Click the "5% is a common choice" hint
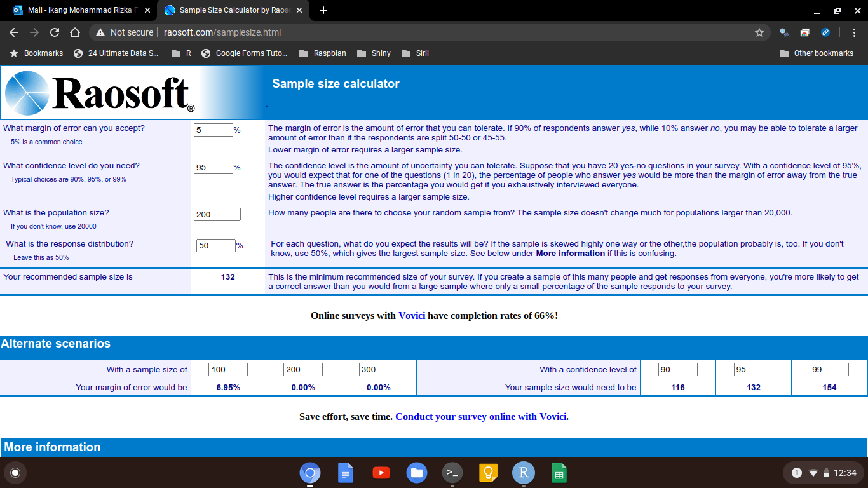This screenshot has height=488, width=868. pos(46,142)
